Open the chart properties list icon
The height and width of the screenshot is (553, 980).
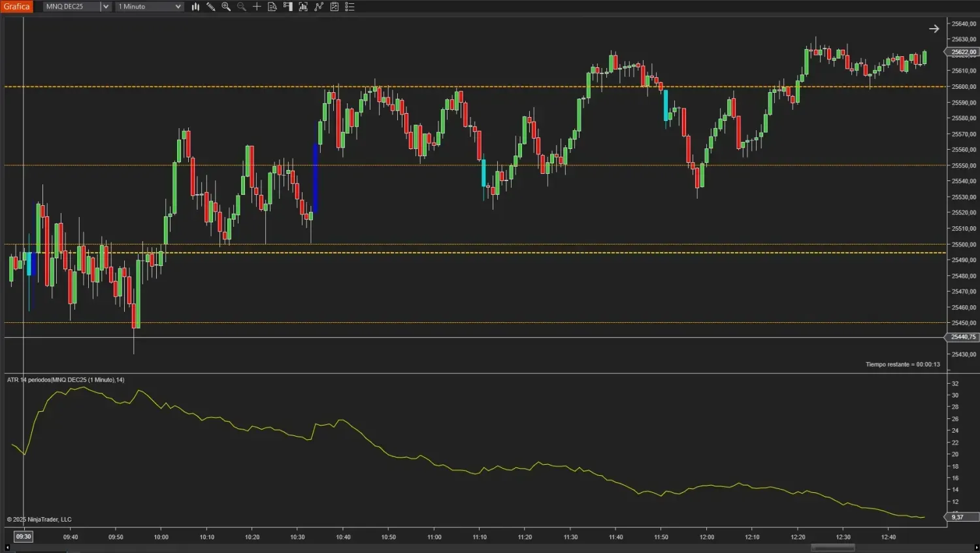coord(350,7)
